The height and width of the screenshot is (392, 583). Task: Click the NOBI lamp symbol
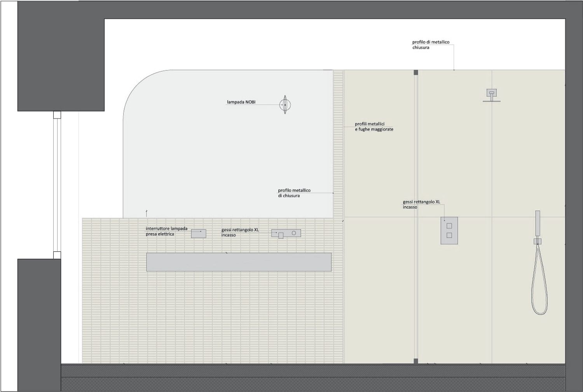[x=285, y=105]
